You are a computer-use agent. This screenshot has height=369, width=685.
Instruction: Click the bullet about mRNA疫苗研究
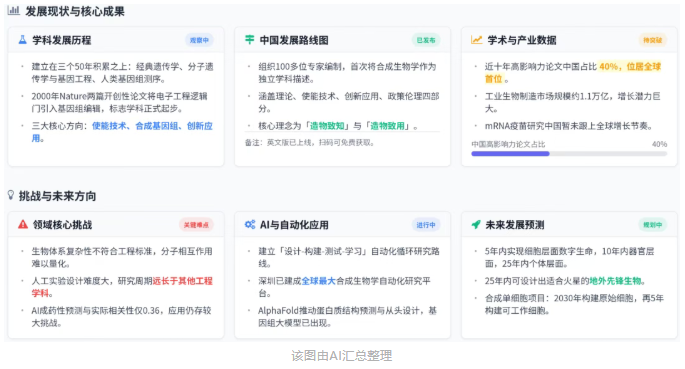pyautogui.click(x=568, y=126)
